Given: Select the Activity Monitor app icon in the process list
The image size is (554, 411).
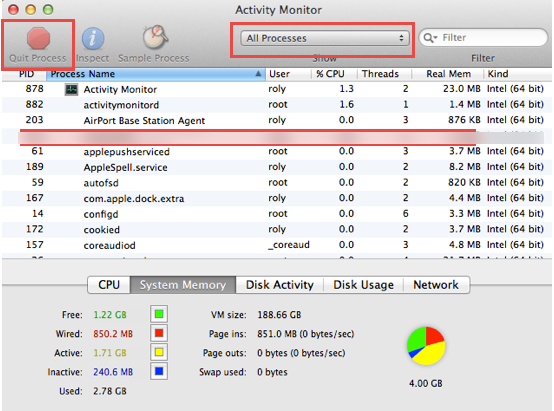Looking at the screenshot, I should coord(71,89).
